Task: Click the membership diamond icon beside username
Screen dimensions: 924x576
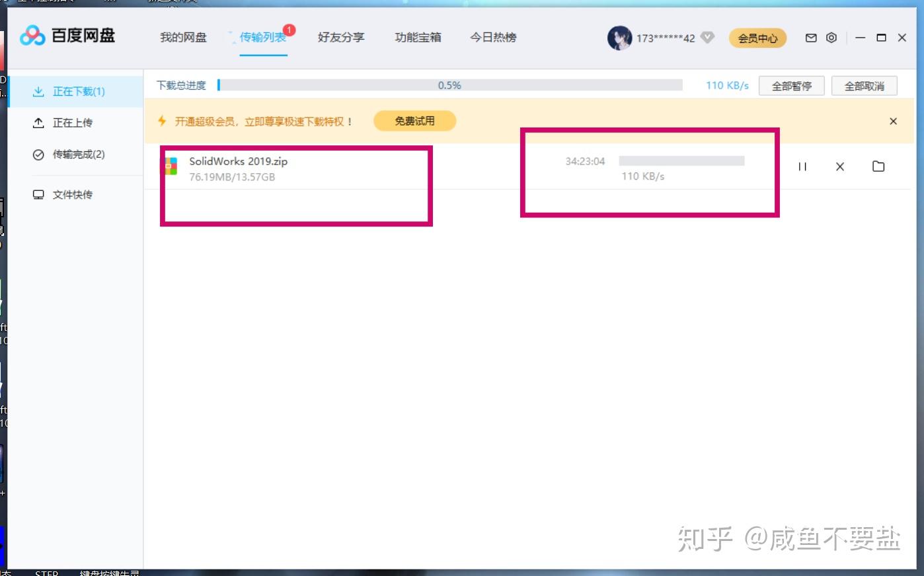Action: click(x=707, y=38)
